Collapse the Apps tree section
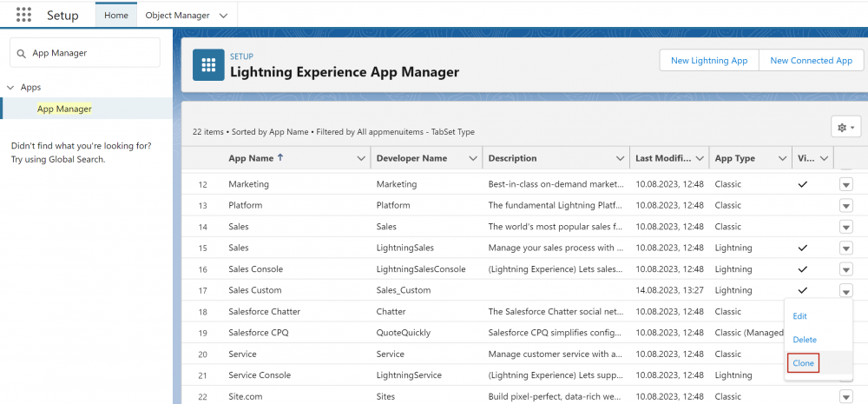This screenshot has height=404, width=868. coord(10,87)
